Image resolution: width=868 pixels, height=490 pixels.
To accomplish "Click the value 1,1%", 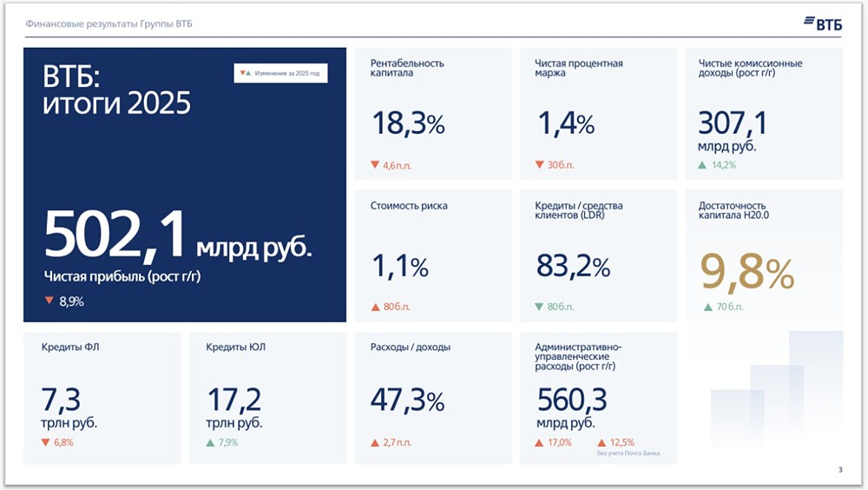I will click(x=399, y=266).
